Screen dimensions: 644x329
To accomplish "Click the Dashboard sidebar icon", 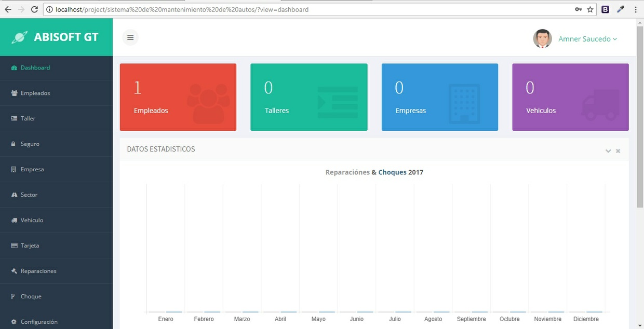I will tap(14, 68).
